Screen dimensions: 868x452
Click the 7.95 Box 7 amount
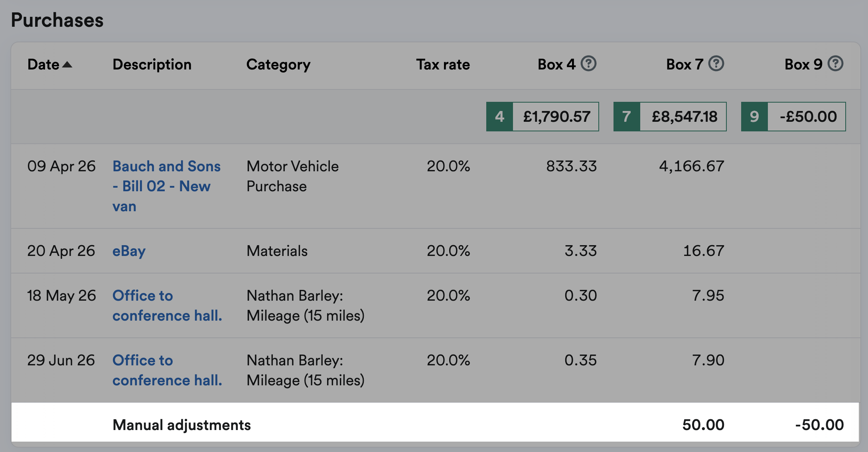coord(708,295)
